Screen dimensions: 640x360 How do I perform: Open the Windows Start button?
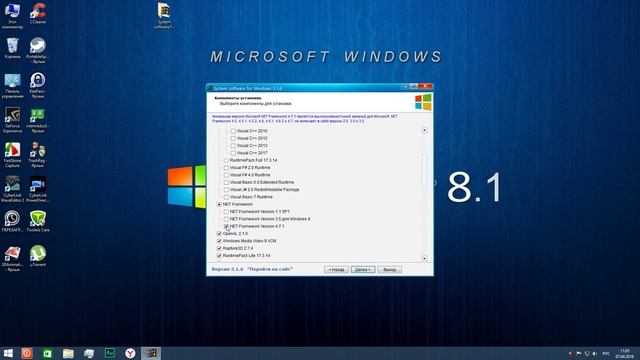point(8,353)
